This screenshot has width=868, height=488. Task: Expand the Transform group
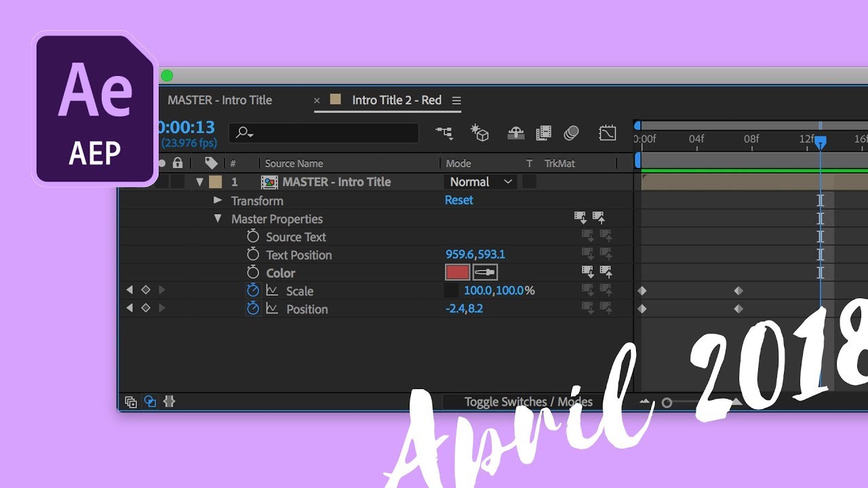coord(218,200)
